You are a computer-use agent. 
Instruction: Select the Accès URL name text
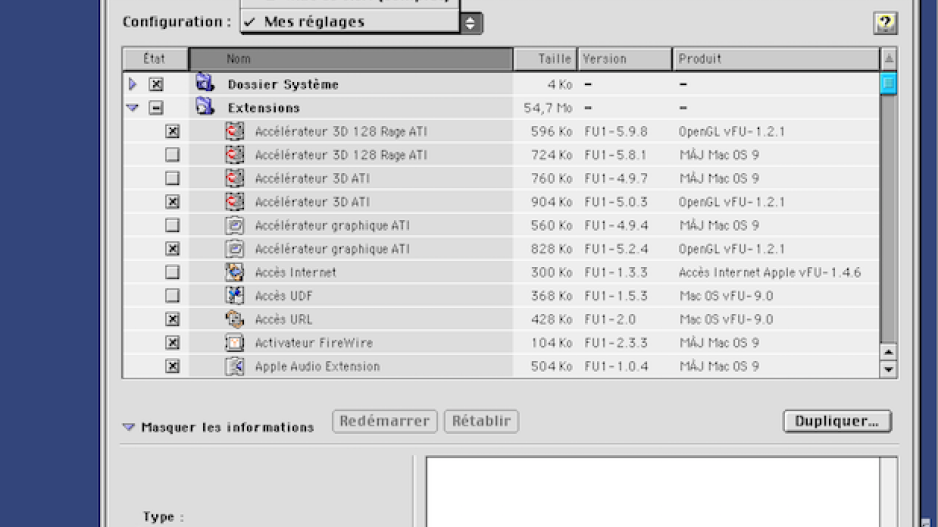tap(284, 319)
